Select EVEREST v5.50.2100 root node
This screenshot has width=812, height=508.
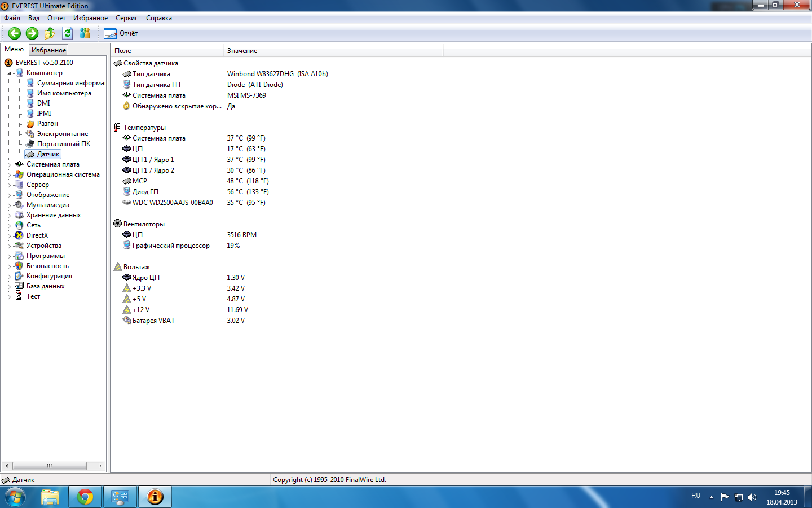[x=44, y=63]
